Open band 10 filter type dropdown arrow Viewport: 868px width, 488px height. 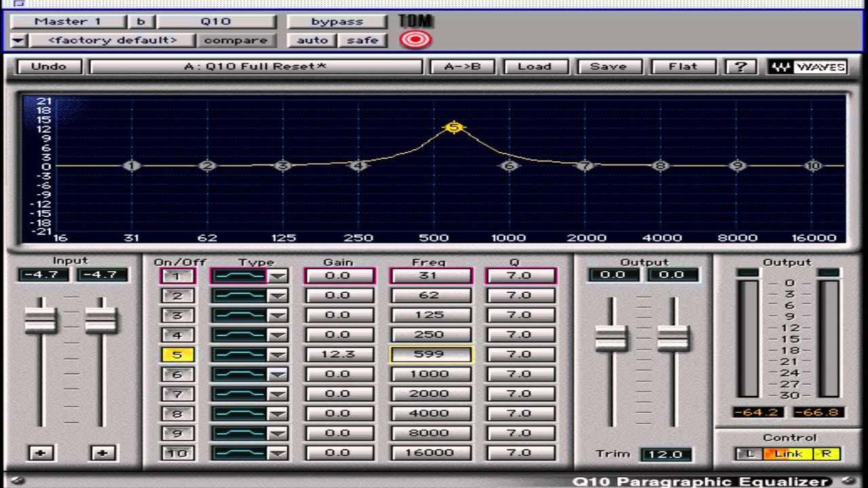(277, 453)
